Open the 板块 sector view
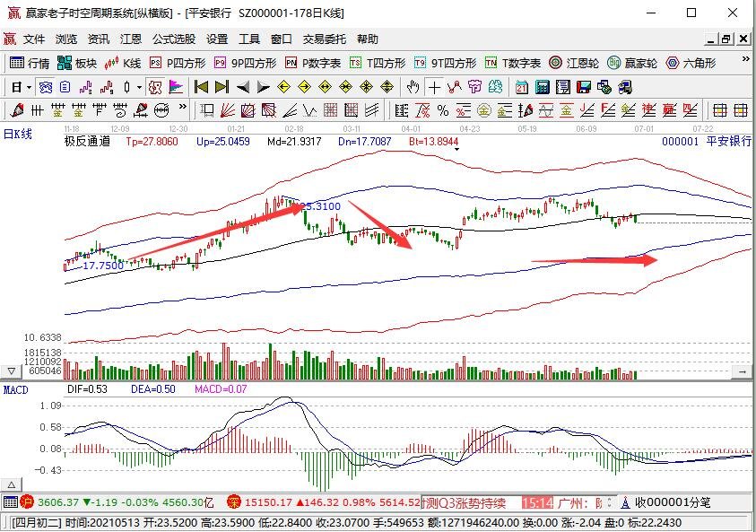Viewport: 756px width, 532px height. click(x=76, y=63)
